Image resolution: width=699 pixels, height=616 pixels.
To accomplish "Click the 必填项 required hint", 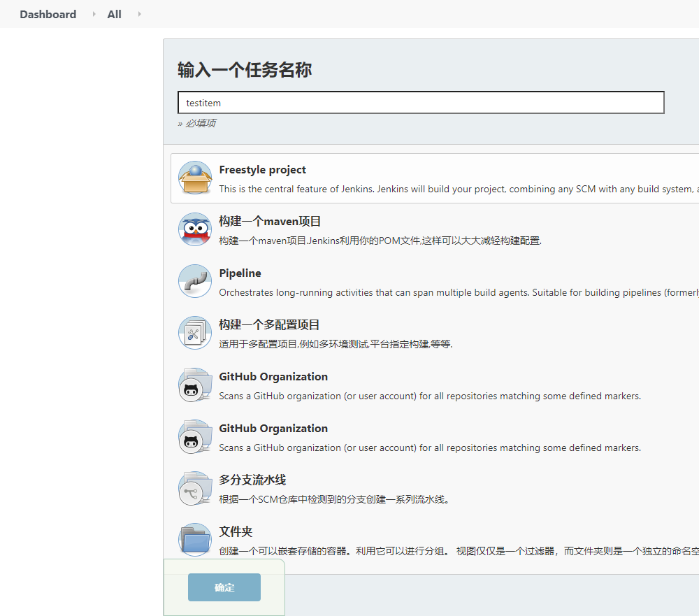I will pos(197,123).
